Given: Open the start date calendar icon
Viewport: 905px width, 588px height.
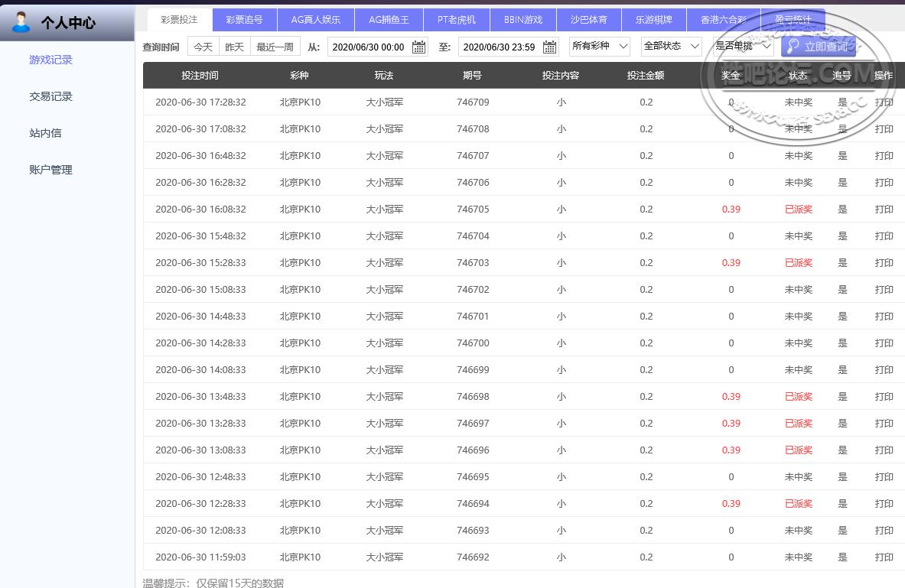Looking at the screenshot, I should pyautogui.click(x=418, y=47).
